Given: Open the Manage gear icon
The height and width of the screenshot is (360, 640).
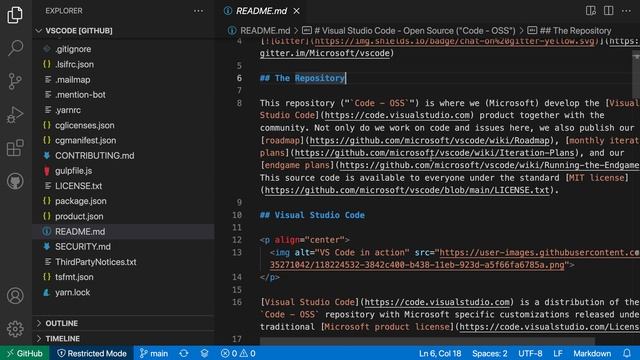Looking at the screenshot, I should coord(15,329).
